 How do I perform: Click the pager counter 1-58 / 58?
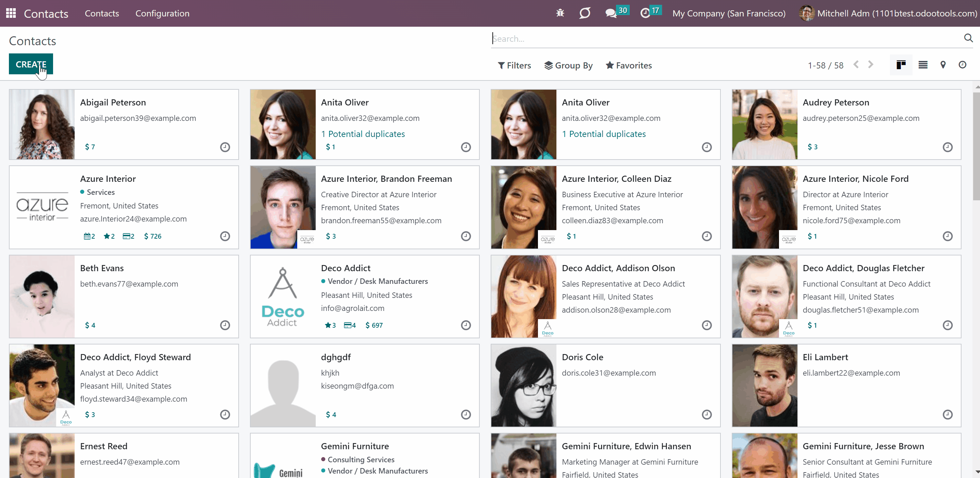coord(826,65)
